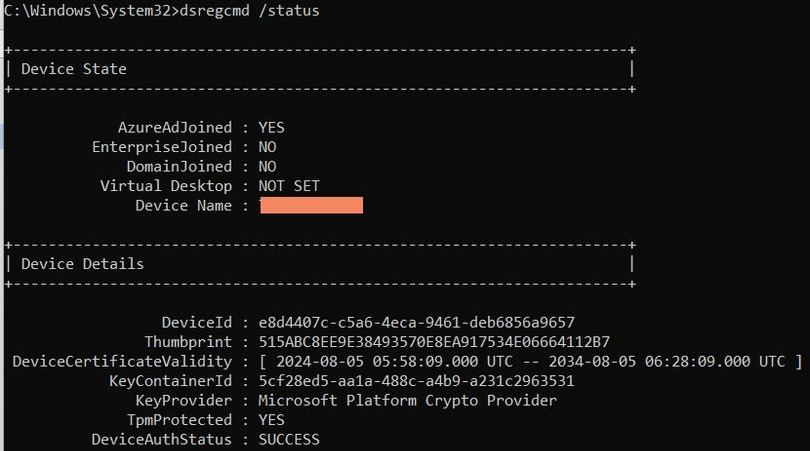Click the DeviceCertificateValidity date range
The image size is (810, 451).
pos(530,361)
